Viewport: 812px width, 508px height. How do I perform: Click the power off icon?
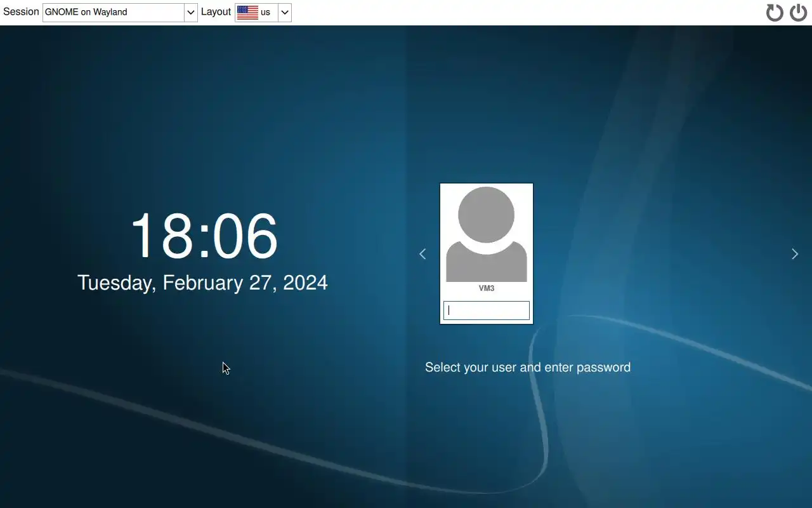[798, 12]
